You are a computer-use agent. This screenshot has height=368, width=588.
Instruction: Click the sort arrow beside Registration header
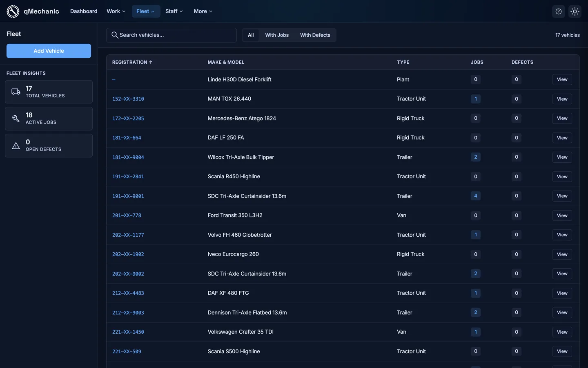(x=151, y=62)
